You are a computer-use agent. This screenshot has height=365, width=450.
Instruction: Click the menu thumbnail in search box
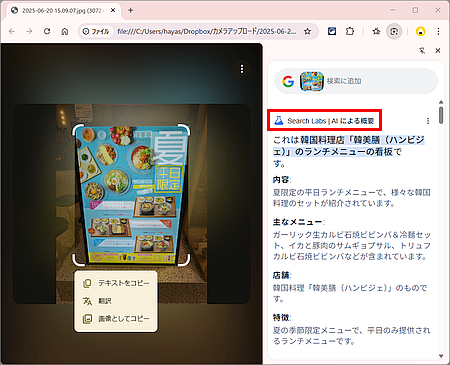tap(312, 81)
